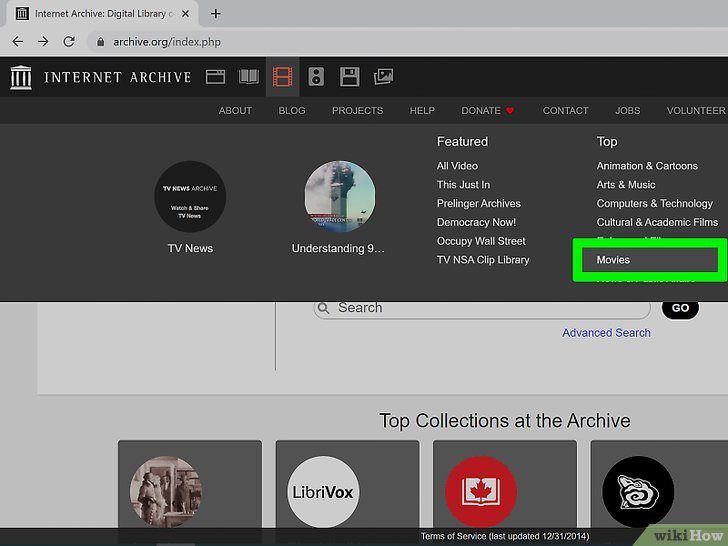This screenshot has width=728, height=546.
Task: Open the Prelinger Archives link
Action: pyautogui.click(x=479, y=203)
